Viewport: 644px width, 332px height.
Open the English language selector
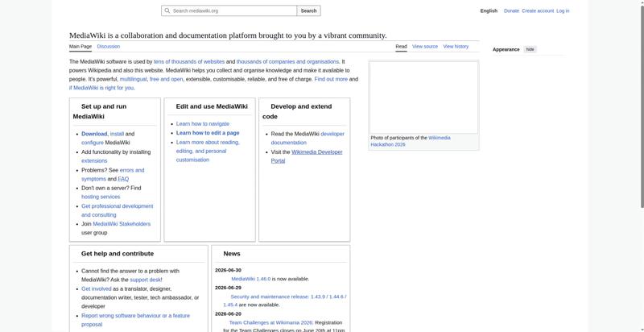coord(489,11)
